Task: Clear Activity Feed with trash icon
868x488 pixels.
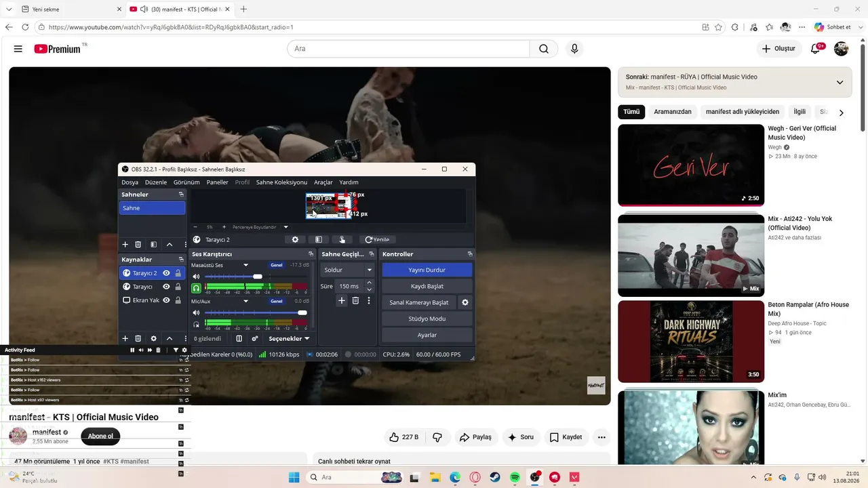Action: 159,350
